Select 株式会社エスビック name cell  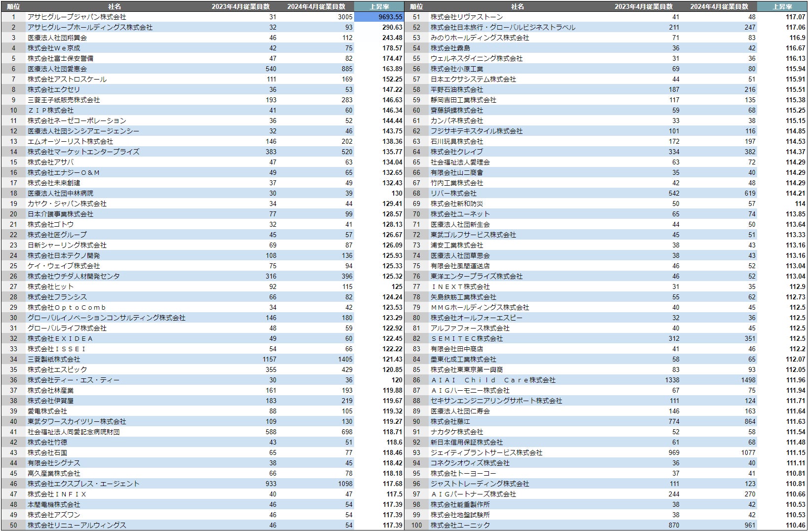point(57,369)
